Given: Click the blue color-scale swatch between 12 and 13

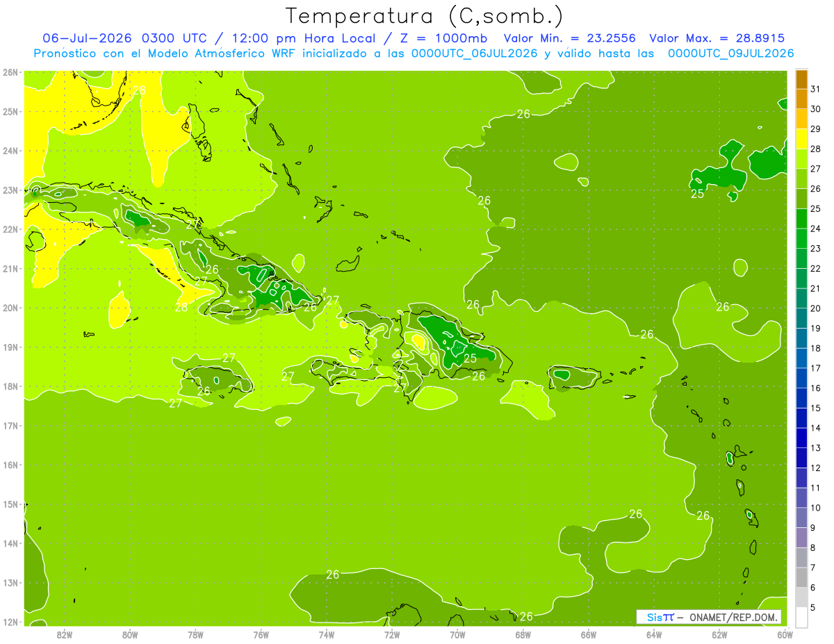Looking at the screenshot, I should (x=801, y=458).
